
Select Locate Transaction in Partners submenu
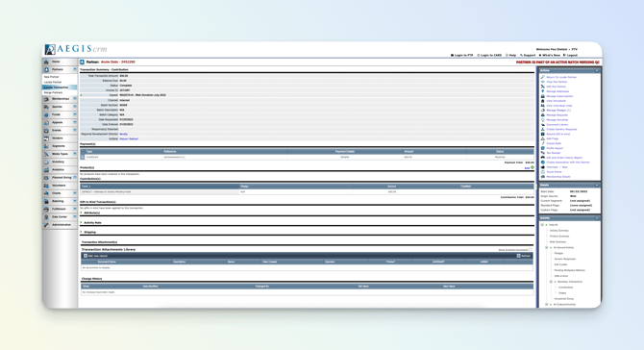pos(57,87)
